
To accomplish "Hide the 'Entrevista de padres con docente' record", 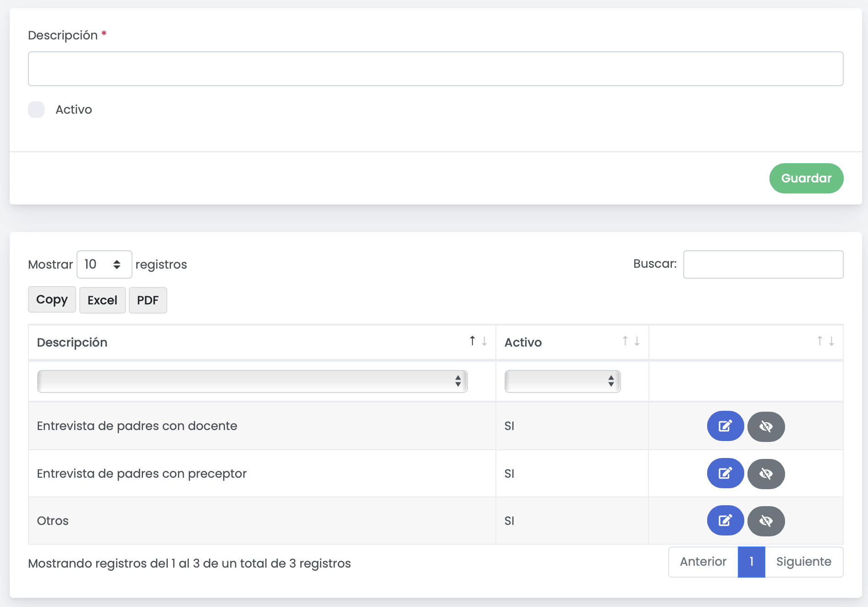I will click(766, 426).
